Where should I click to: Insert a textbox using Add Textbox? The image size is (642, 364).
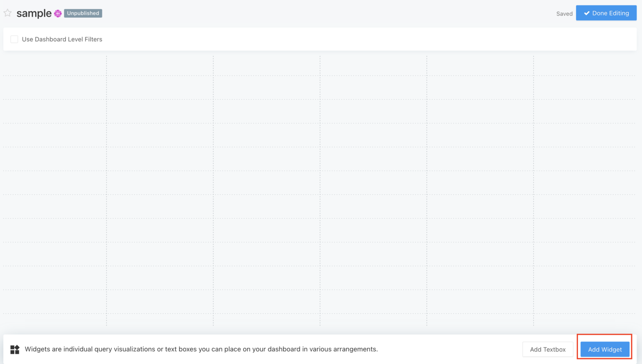coord(548,349)
